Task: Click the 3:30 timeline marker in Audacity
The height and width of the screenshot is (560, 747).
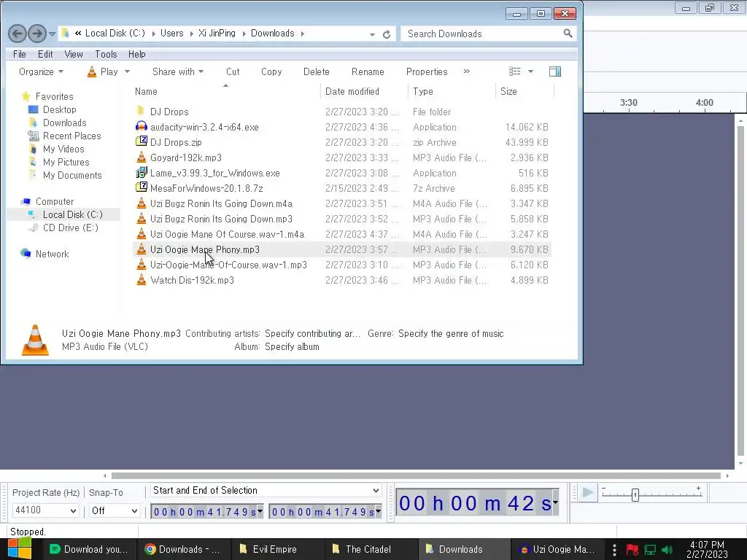Action: point(628,102)
